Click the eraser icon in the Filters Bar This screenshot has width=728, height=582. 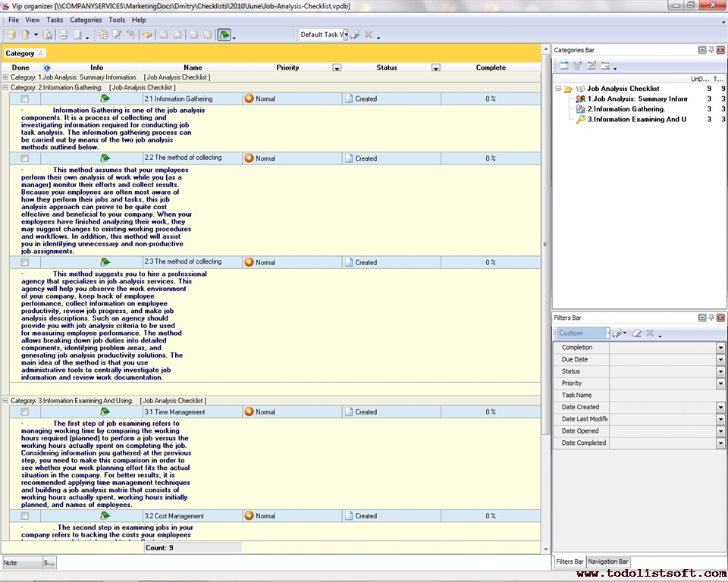636,333
